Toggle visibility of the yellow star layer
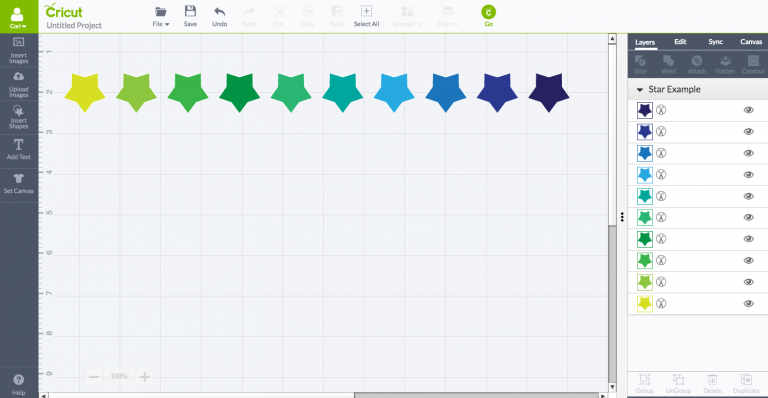Screen dimensions: 768x398 748,304
